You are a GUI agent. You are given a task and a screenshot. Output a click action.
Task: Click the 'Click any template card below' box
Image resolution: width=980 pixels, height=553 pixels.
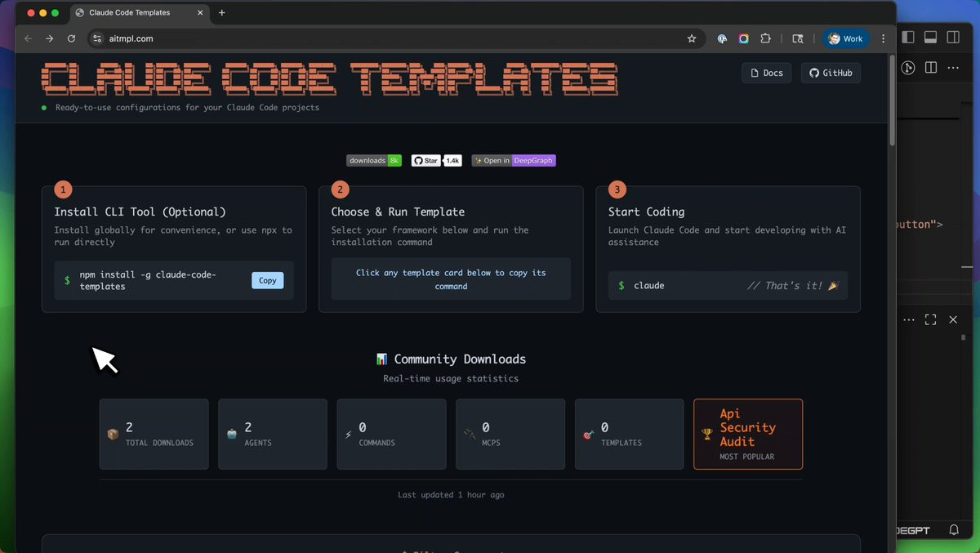tap(451, 279)
